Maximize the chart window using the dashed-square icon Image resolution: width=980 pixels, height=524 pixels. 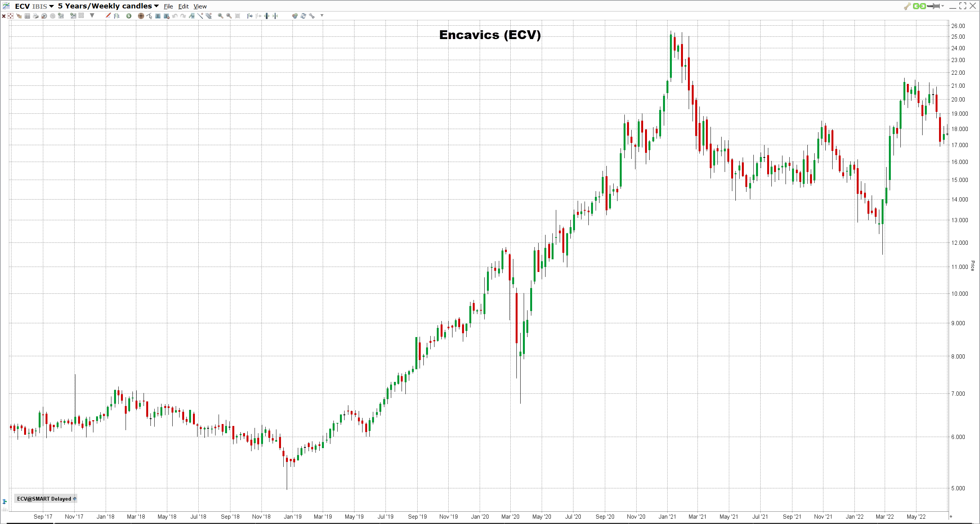tap(963, 6)
